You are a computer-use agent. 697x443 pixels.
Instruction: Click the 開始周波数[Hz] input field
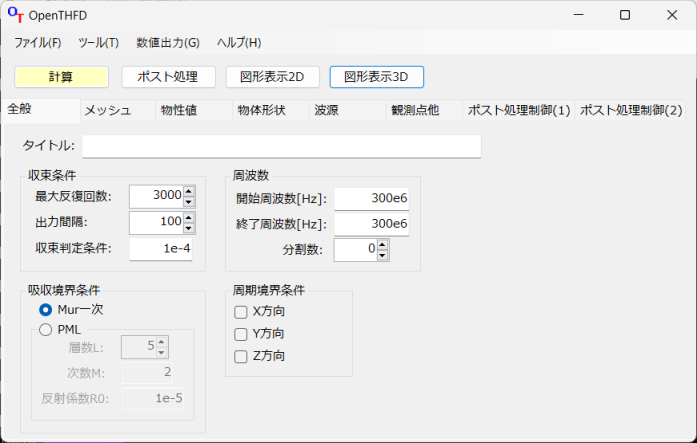point(372,198)
